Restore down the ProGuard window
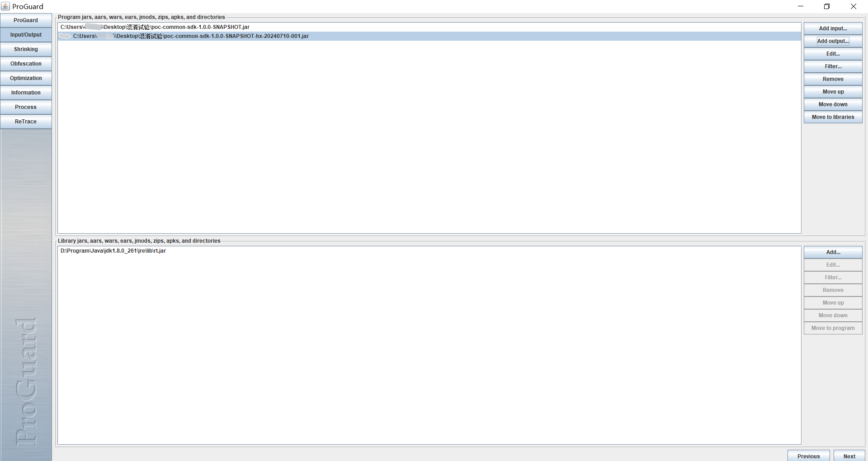 click(827, 6)
